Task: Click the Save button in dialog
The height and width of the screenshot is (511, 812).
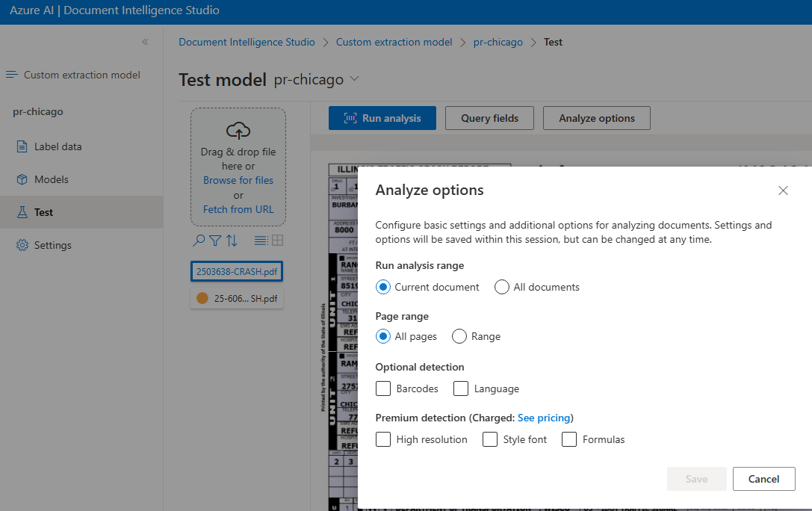Action: (x=696, y=479)
